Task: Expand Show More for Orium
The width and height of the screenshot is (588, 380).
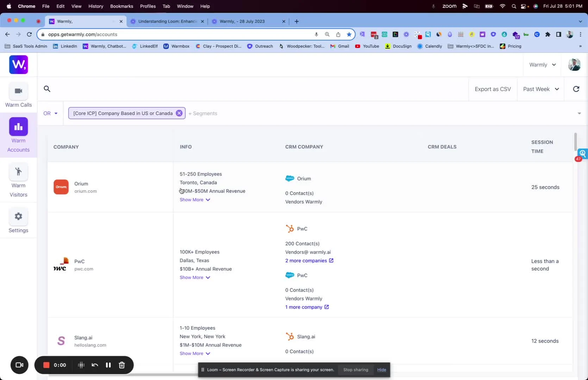Action: (x=195, y=199)
